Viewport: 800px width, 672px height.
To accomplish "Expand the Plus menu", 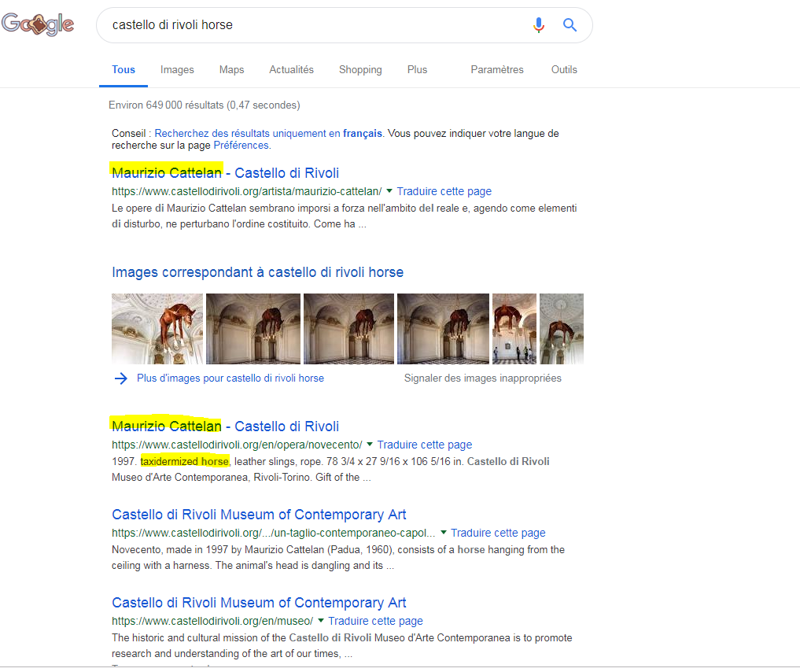I will tap(417, 70).
